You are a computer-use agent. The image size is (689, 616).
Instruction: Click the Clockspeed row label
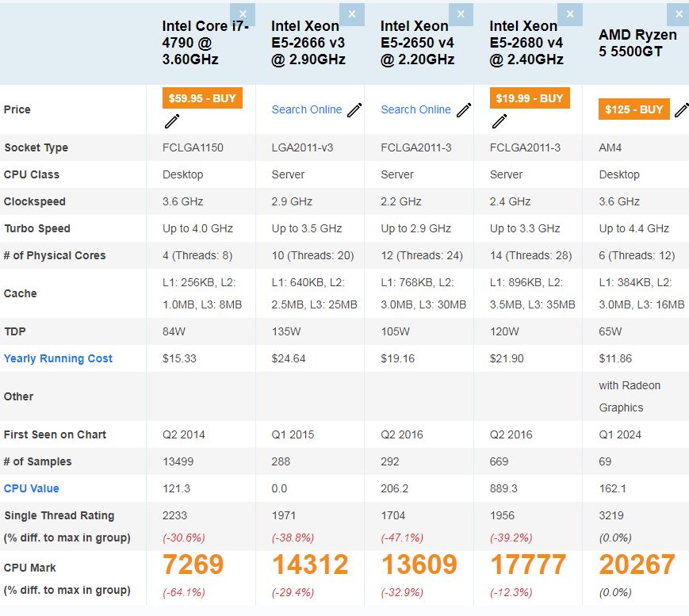(35, 201)
